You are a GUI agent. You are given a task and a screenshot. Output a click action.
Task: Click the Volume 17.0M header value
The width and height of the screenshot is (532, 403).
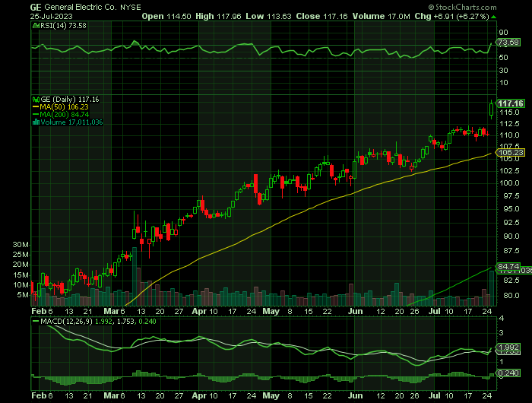[x=381, y=16]
